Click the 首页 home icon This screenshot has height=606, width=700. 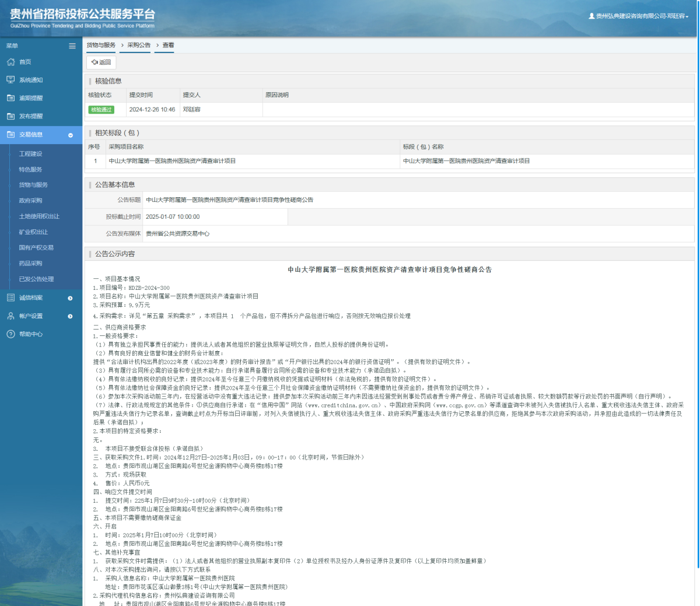click(x=10, y=62)
